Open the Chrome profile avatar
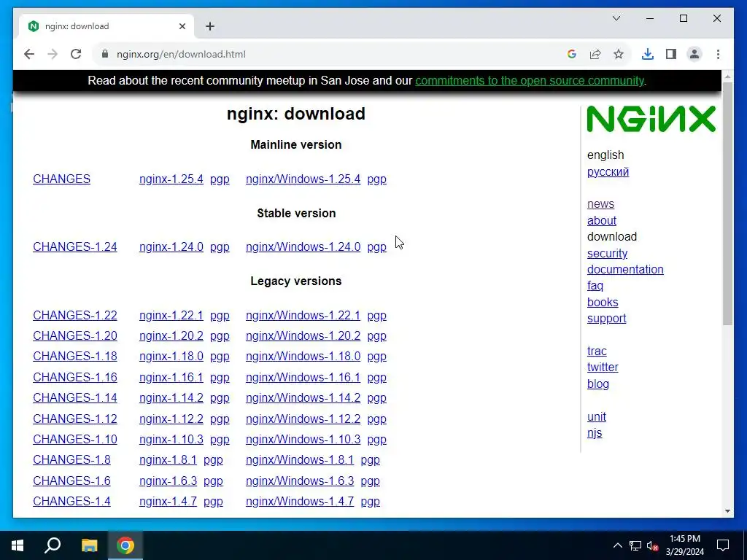 click(x=694, y=54)
